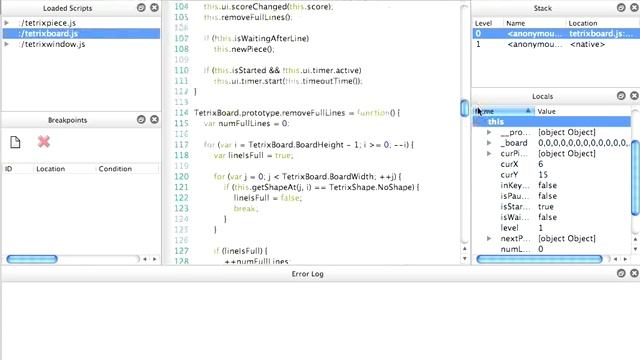Close the Loaded Scripts panel
Screen dimensions: 640x360
(x=154, y=7)
